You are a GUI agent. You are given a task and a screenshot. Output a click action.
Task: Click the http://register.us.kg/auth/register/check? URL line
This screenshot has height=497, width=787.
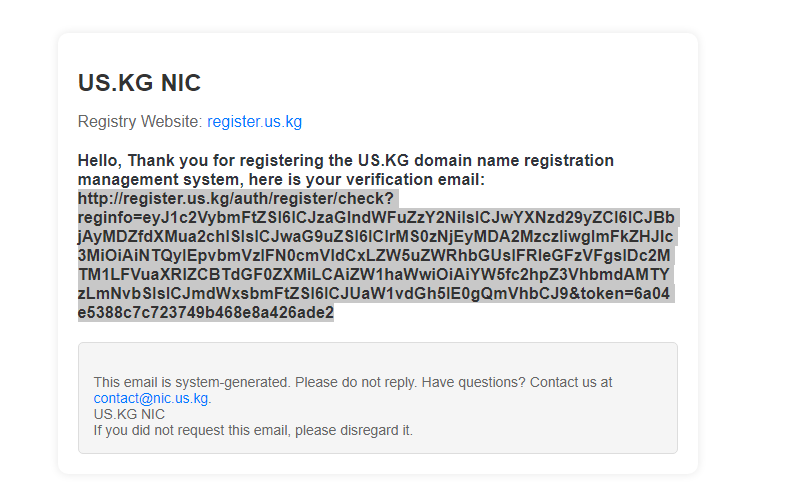pyautogui.click(x=236, y=198)
